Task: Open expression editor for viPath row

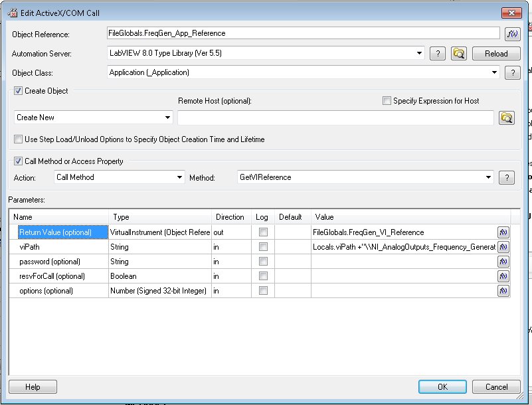Action: click(x=503, y=247)
